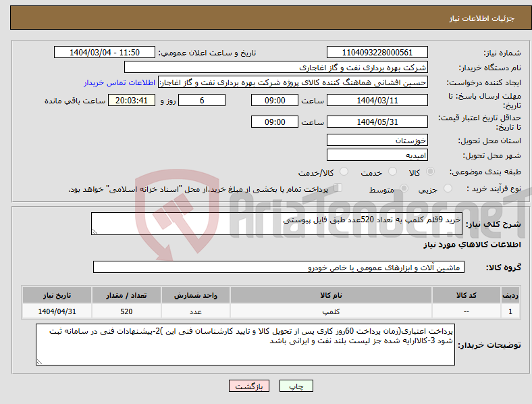This screenshot has height=404, width=532.
Task: Click the تعداد / مقدار column header
Action: (126, 295)
